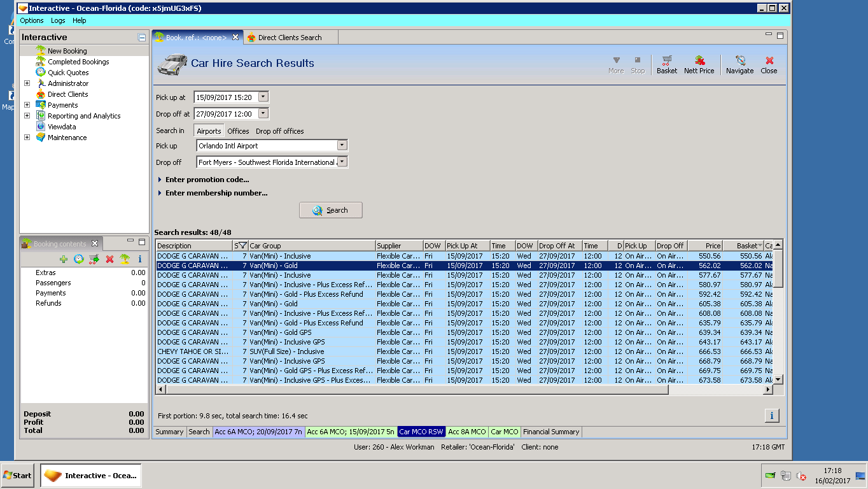Image resolution: width=868 pixels, height=489 pixels.
Task: Open the Logs menu
Action: pyautogui.click(x=58, y=20)
